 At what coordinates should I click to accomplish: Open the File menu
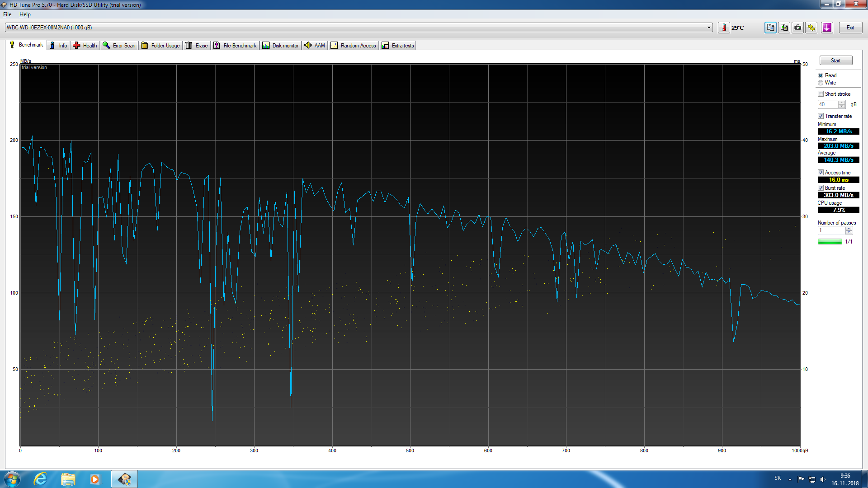click(x=7, y=14)
